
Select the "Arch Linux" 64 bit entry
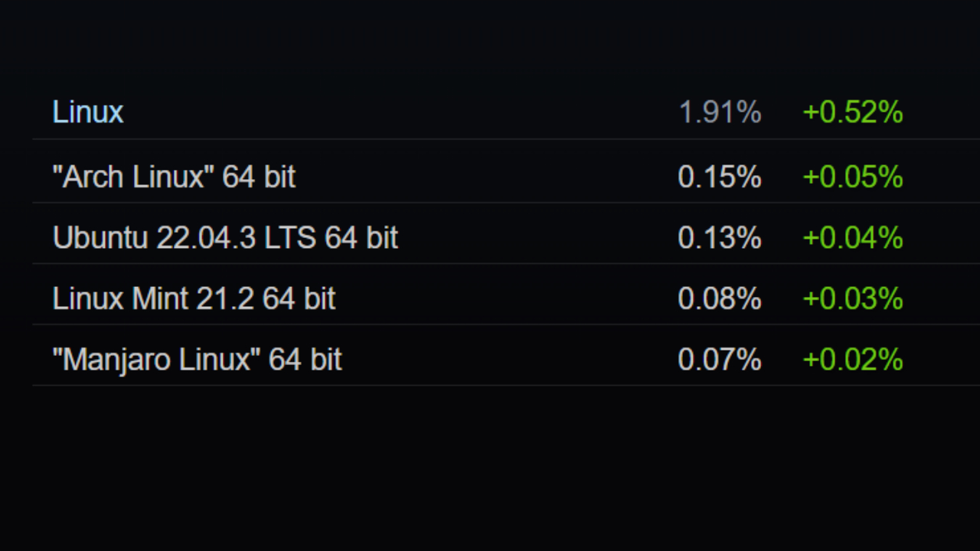pyautogui.click(x=174, y=177)
